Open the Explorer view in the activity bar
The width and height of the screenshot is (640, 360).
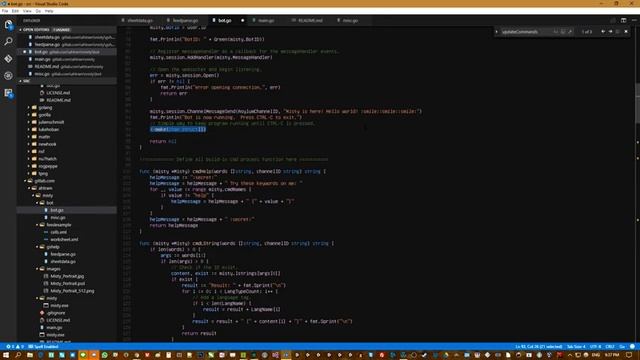[8, 24]
